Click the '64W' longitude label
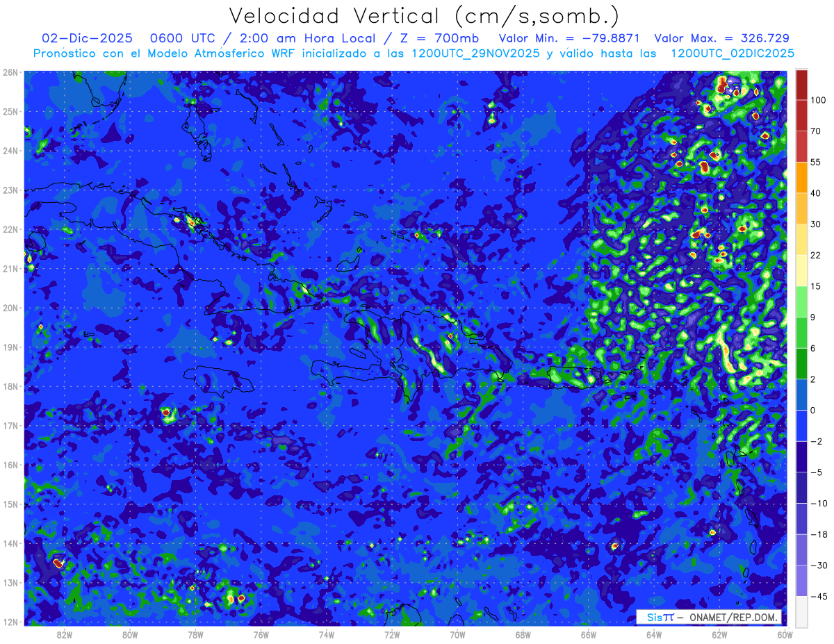The width and height of the screenshot is (834, 644). pos(654,634)
